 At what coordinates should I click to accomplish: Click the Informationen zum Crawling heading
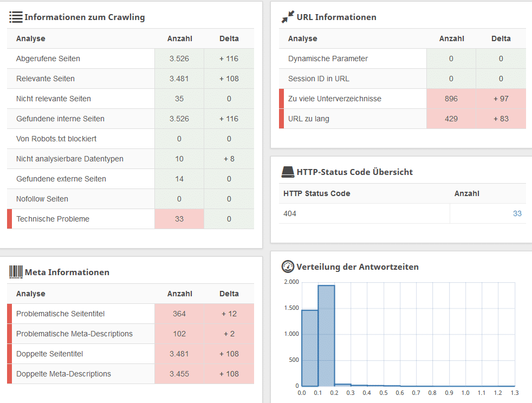[85, 17]
